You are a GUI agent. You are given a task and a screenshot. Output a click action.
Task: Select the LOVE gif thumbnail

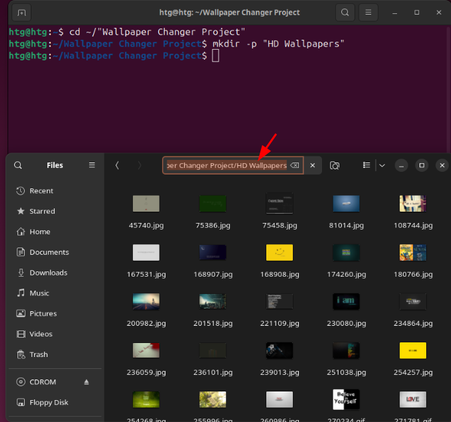click(x=413, y=399)
